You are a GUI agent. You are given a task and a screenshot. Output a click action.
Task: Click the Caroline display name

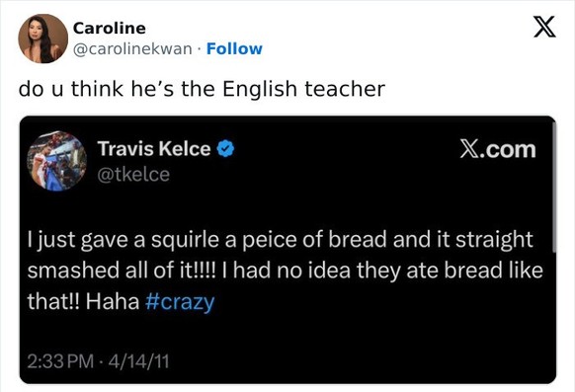point(110,28)
